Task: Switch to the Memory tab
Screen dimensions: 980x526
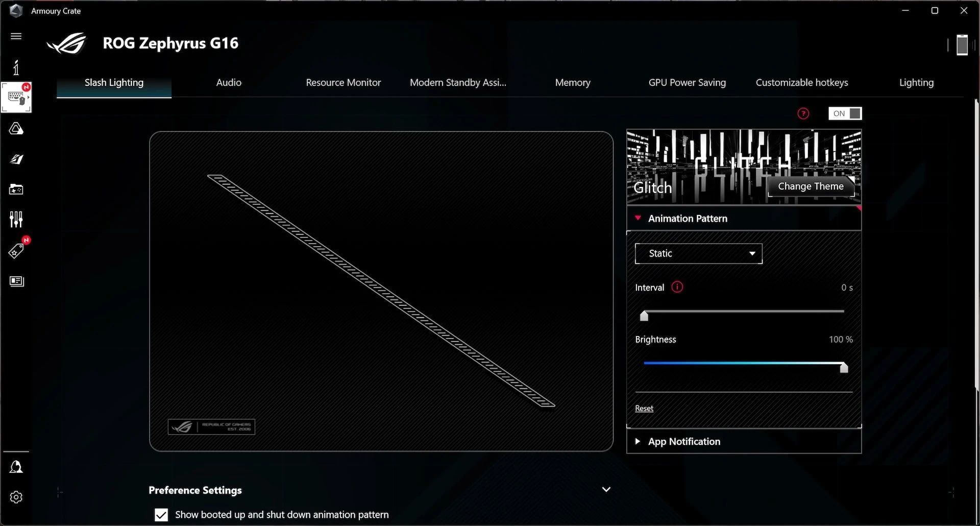Action: 573,83
